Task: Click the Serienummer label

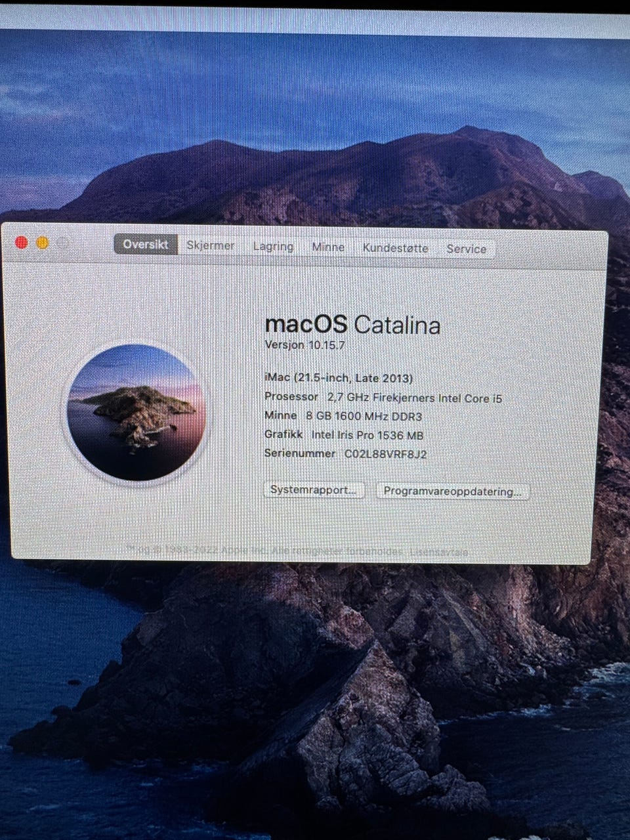Action: [300, 453]
